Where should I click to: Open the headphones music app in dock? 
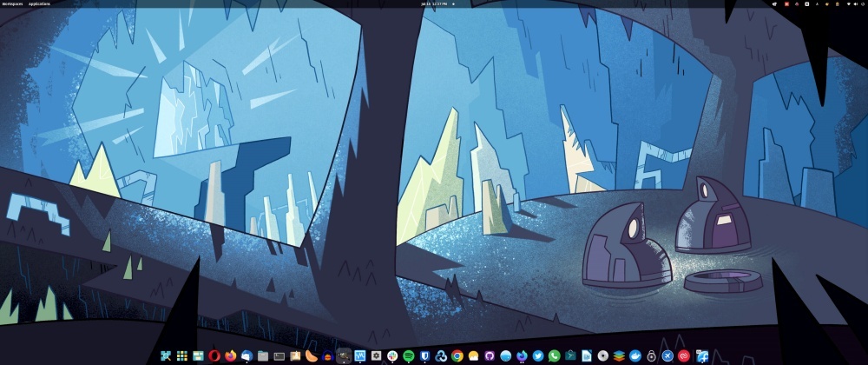click(x=328, y=355)
